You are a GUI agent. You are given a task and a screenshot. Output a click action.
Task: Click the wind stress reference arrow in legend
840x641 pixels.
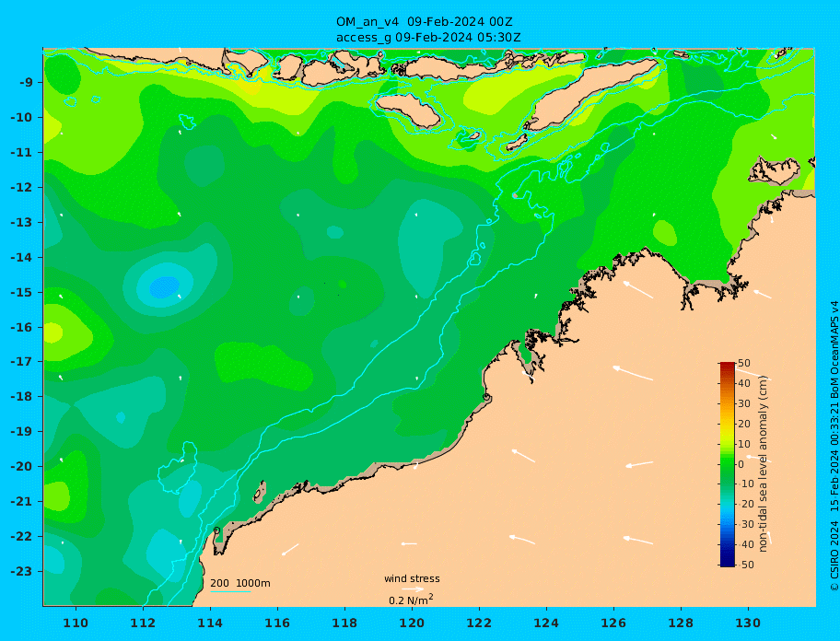pos(413,589)
